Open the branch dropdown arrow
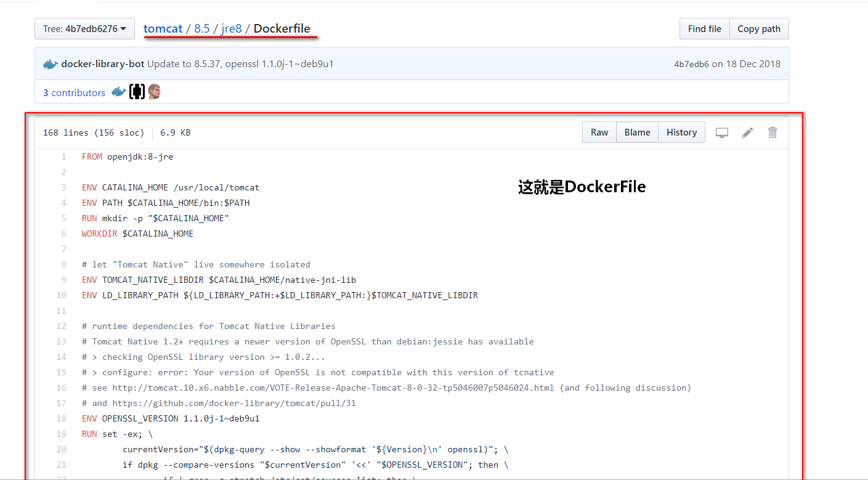Viewport: 868px width, 480px height. [123, 28]
